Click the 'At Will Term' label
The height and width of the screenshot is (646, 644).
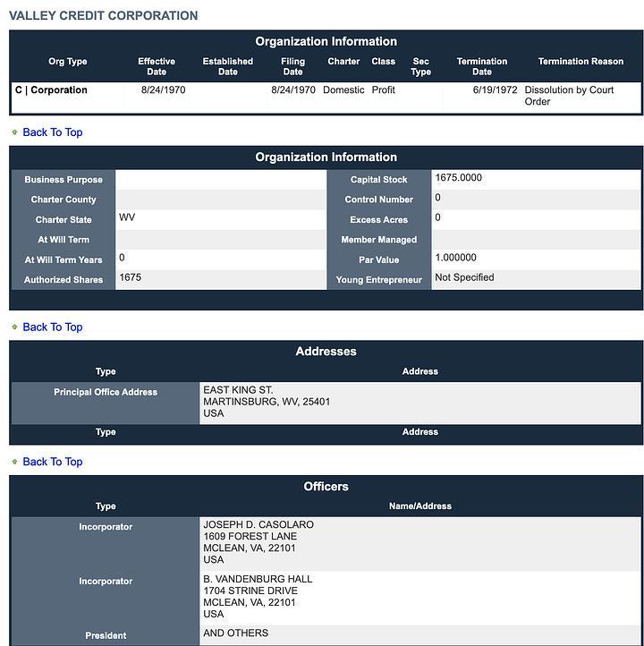(x=64, y=240)
